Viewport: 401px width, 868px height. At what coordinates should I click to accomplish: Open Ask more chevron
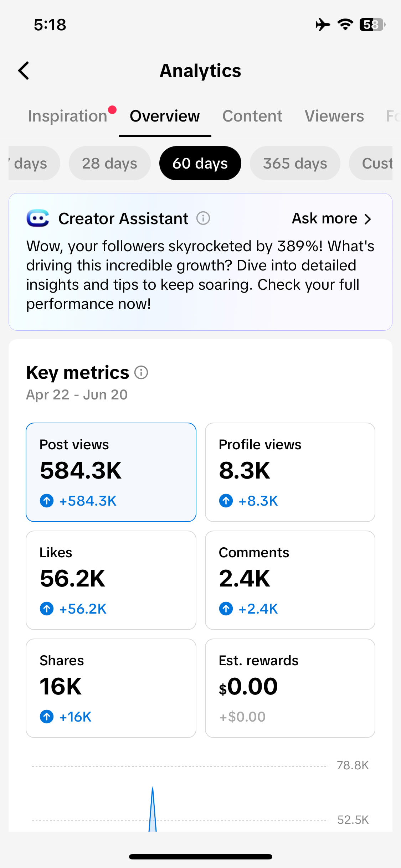coord(368,219)
